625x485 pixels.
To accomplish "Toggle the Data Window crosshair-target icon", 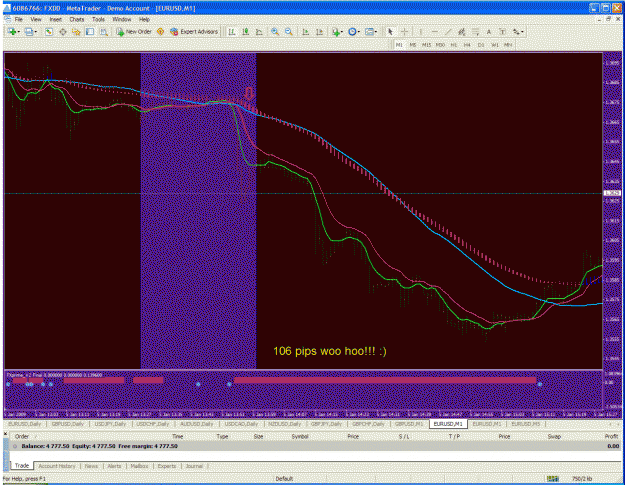I will (x=63, y=32).
